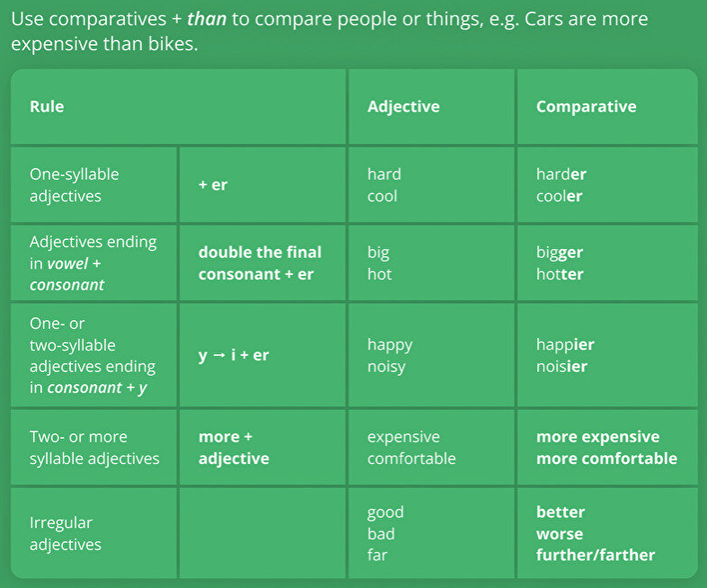The height and width of the screenshot is (588, 707).
Task: Click the "+ er" rule cell
Action: (213, 185)
